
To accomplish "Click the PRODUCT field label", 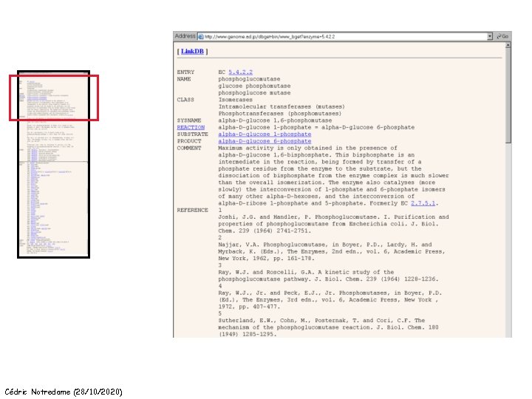I will 189,141.
